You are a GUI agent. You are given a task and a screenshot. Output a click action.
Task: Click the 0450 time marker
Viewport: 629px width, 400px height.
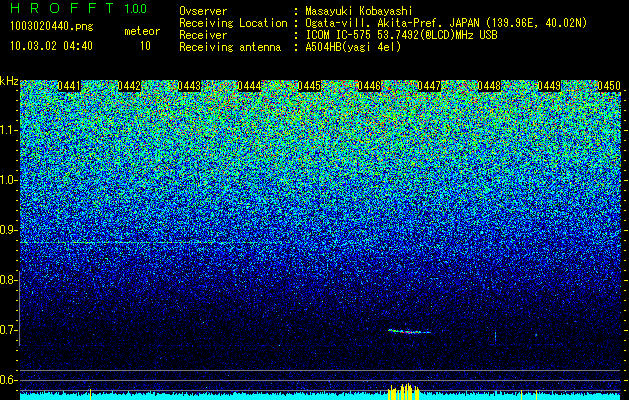(x=609, y=86)
